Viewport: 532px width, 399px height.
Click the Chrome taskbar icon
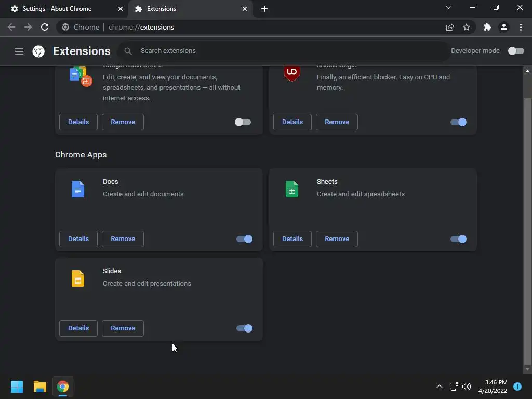click(63, 387)
